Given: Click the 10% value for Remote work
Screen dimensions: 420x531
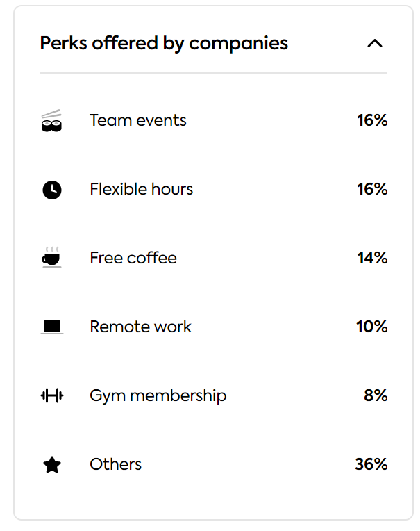Looking at the screenshot, I should [x=371, y=327].
